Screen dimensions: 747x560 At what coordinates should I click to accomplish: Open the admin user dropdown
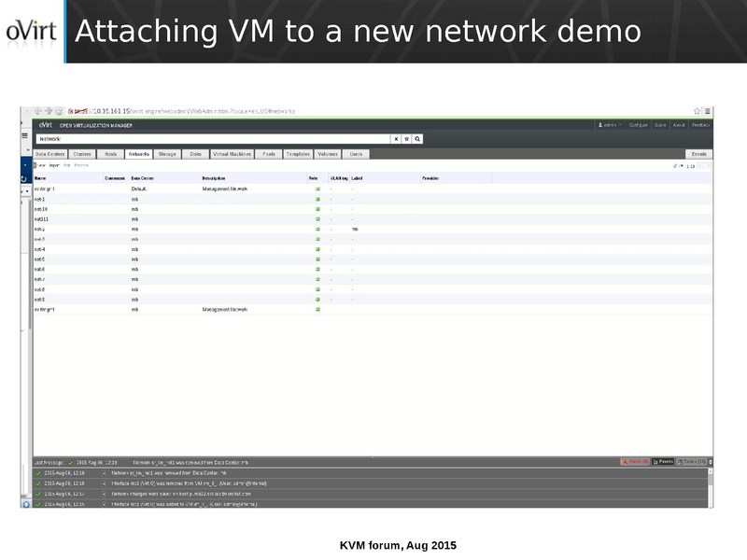611,124
